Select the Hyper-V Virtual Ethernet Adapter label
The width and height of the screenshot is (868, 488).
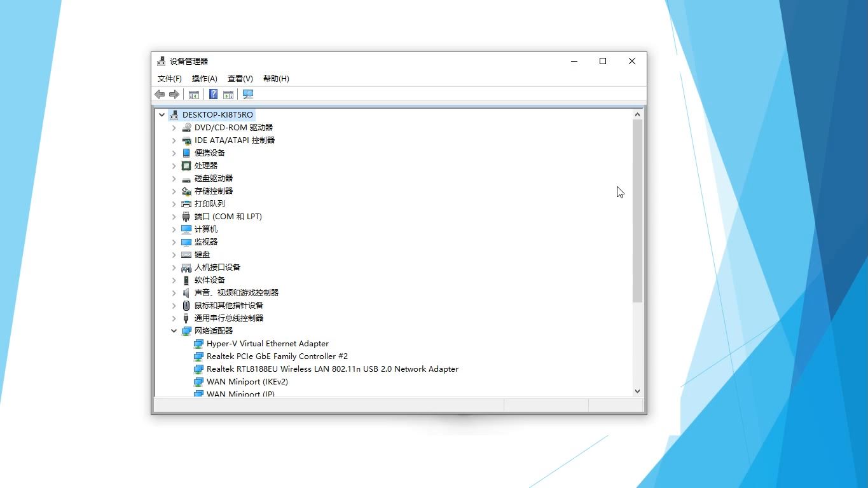click(268, 344)
